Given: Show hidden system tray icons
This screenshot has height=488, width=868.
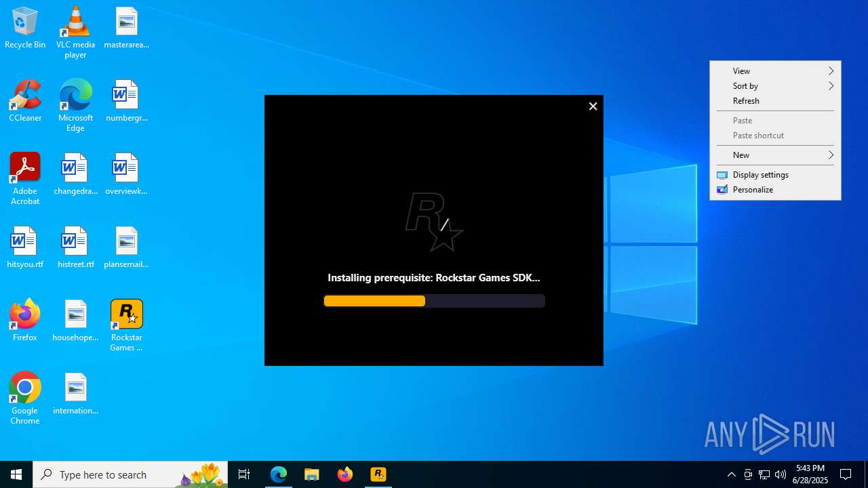Looking at the screenshot, I should click(x=732, y=474).
